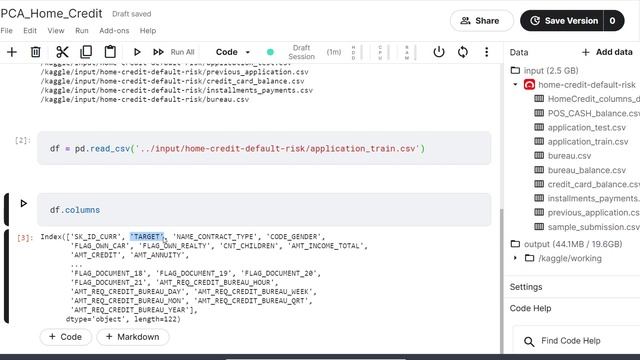
Task: Open the Edit menu
Action: [30, 31]
